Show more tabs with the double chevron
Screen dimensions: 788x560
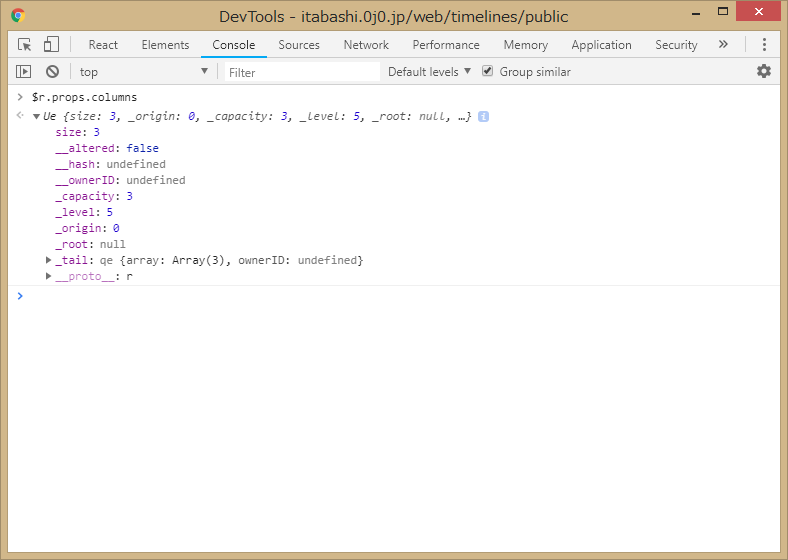tap(723, 45)
